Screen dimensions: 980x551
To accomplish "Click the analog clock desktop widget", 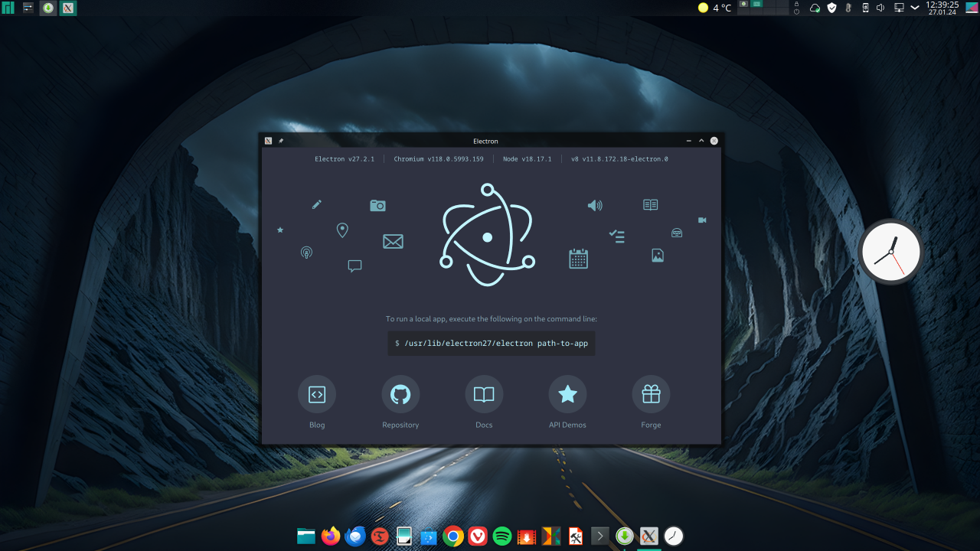I will point(890,252).
